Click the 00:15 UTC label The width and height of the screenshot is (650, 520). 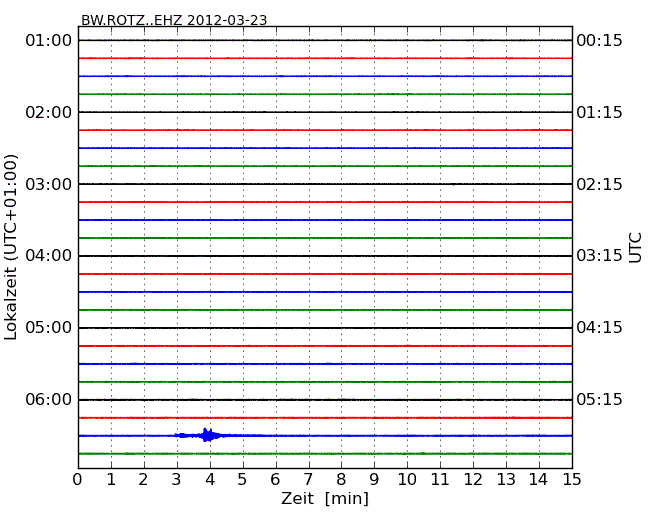599,41
